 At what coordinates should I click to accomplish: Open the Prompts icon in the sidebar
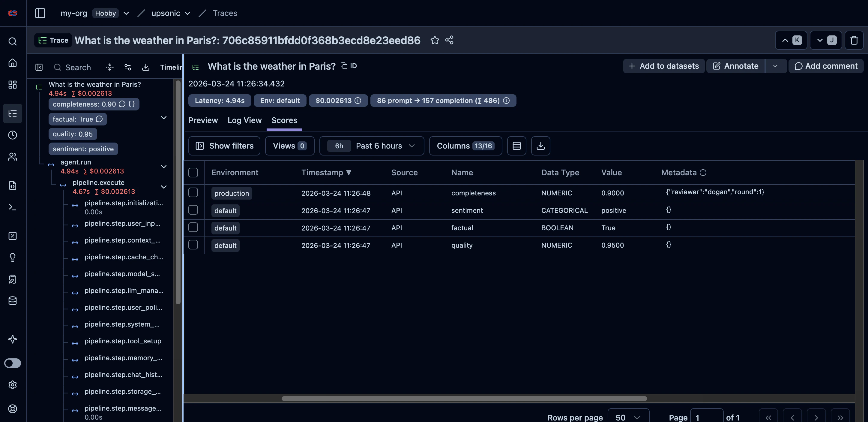13,185
